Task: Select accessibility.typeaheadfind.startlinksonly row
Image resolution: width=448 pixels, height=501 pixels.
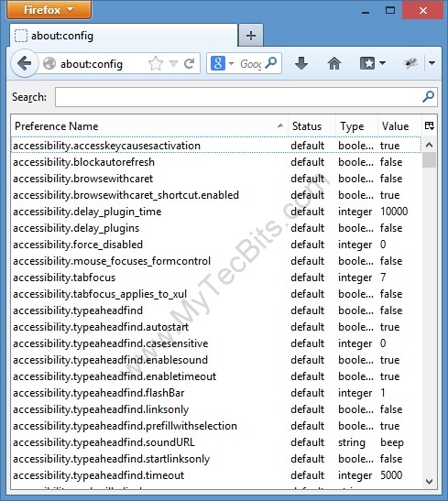Action: pyautogui.click(x=216, y=459)
